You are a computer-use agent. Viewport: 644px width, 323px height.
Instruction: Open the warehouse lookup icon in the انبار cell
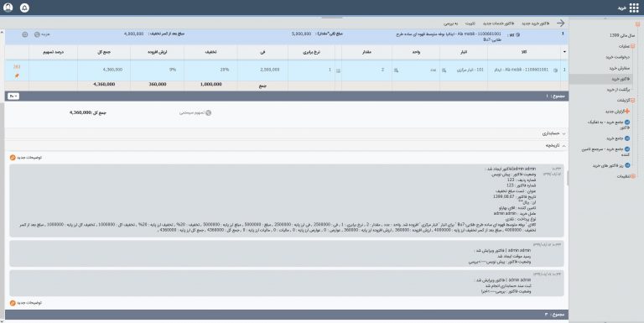point(444,70)
